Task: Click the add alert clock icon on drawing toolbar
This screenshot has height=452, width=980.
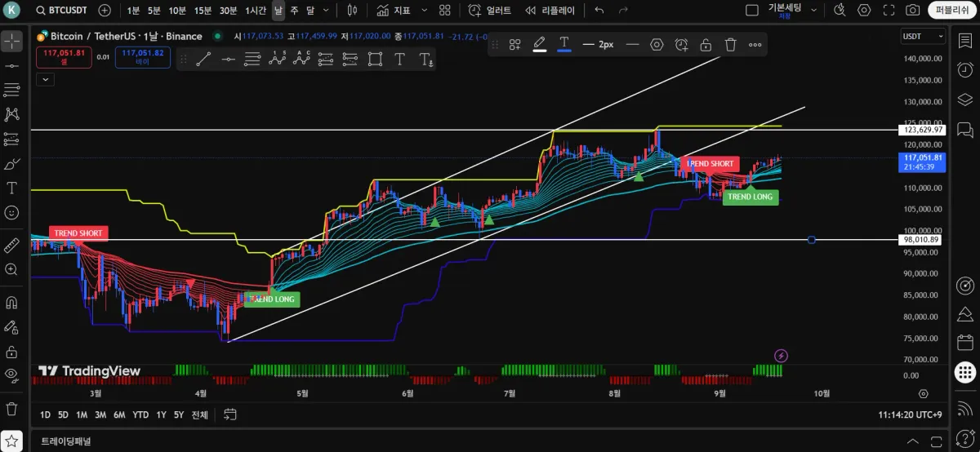Action: click(x=681, y=45)
